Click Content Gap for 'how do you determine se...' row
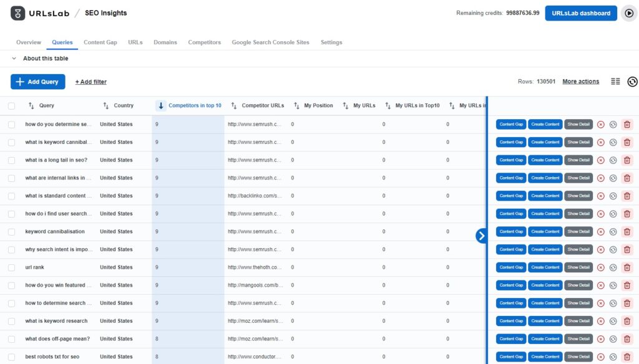 pyautogui.click(x=511, y=124)
